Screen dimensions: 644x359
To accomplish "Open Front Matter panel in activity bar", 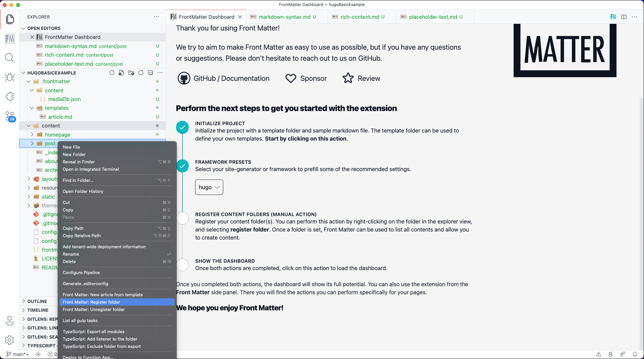I will click(10, 39).
